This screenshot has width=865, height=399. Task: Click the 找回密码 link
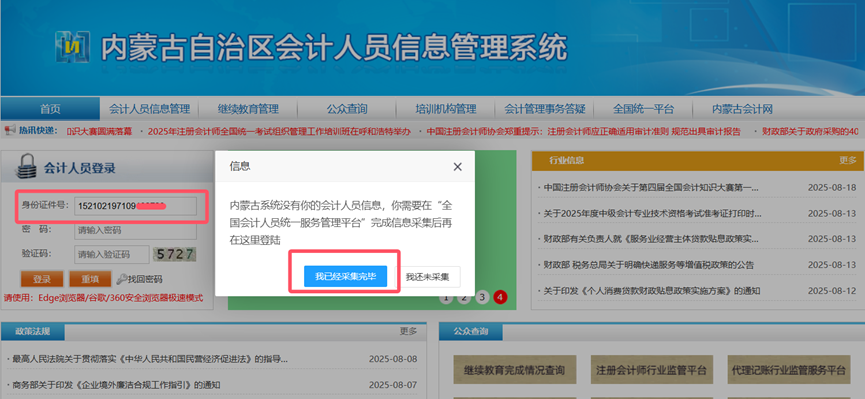point(145,279)
